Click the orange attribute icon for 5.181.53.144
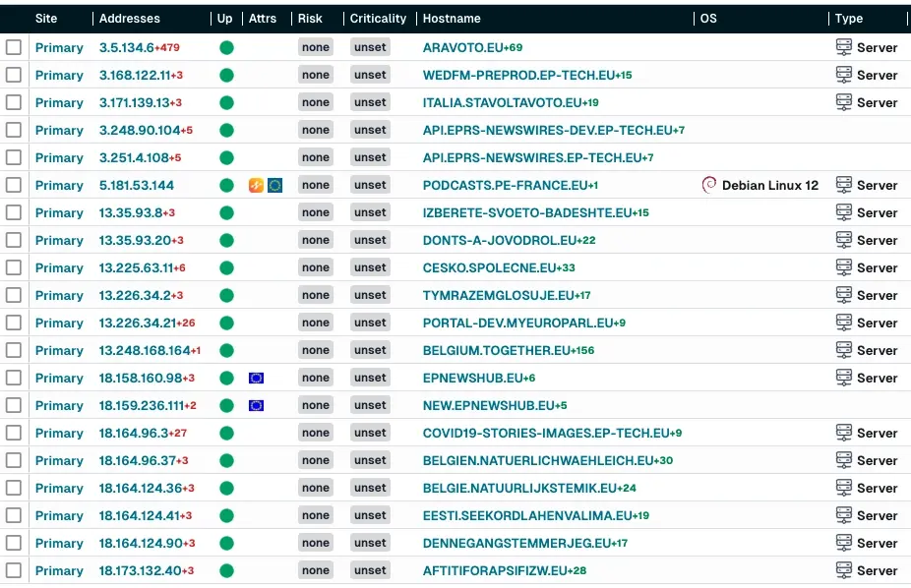 coord(256,185)
